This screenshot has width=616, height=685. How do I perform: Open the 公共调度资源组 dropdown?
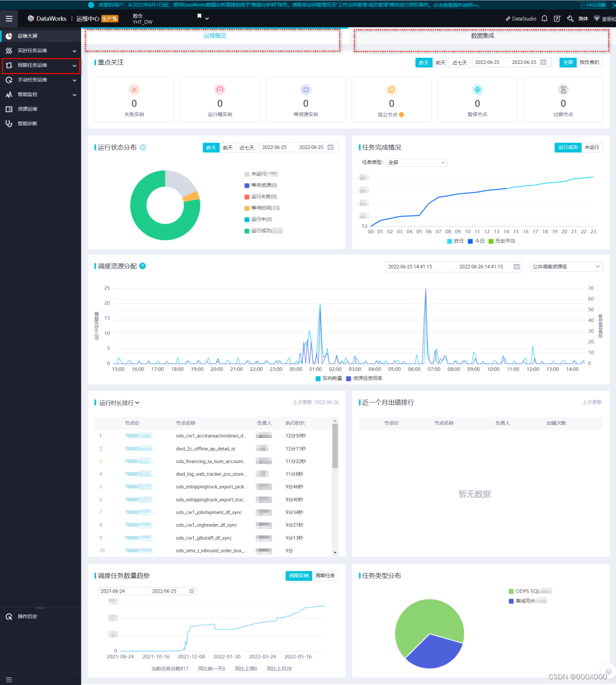click(x=566, y=266)
